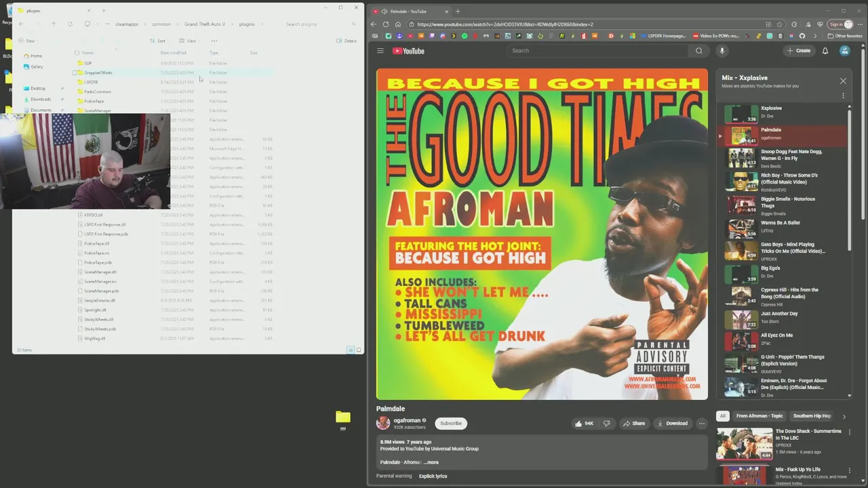Open Home in File Explorer sidebar

pyautogui.click(x=33, y=56)
